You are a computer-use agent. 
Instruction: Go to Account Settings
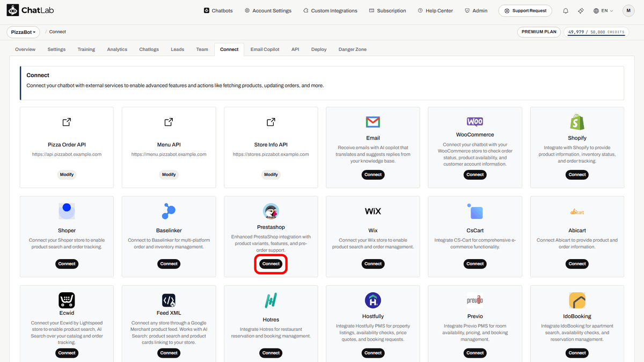point(268,11)
